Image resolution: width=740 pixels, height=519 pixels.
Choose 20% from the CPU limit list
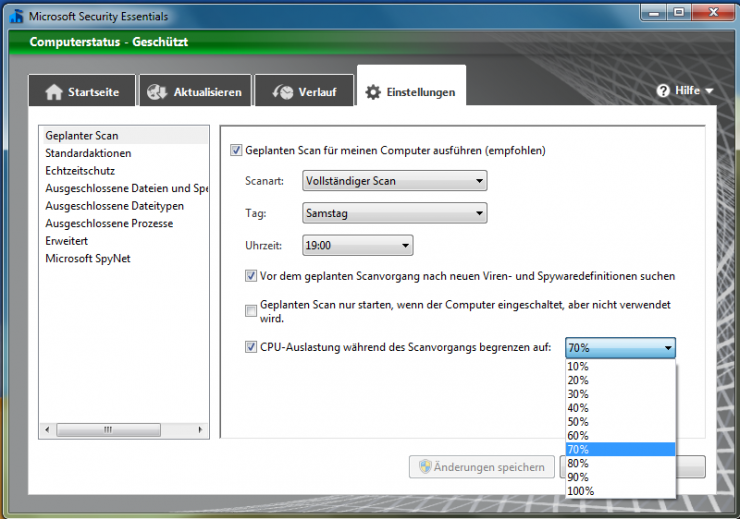point(620,380)
